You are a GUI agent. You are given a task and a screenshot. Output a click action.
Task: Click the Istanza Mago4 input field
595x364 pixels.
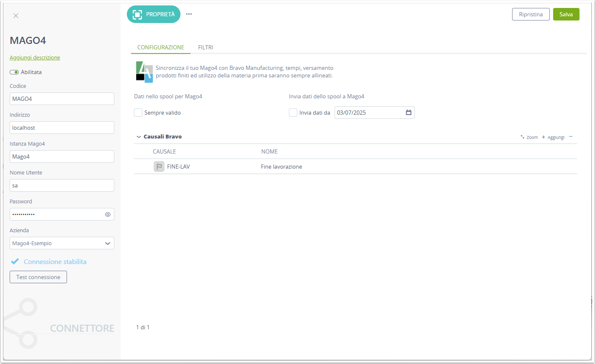click(x=62, y=156)
